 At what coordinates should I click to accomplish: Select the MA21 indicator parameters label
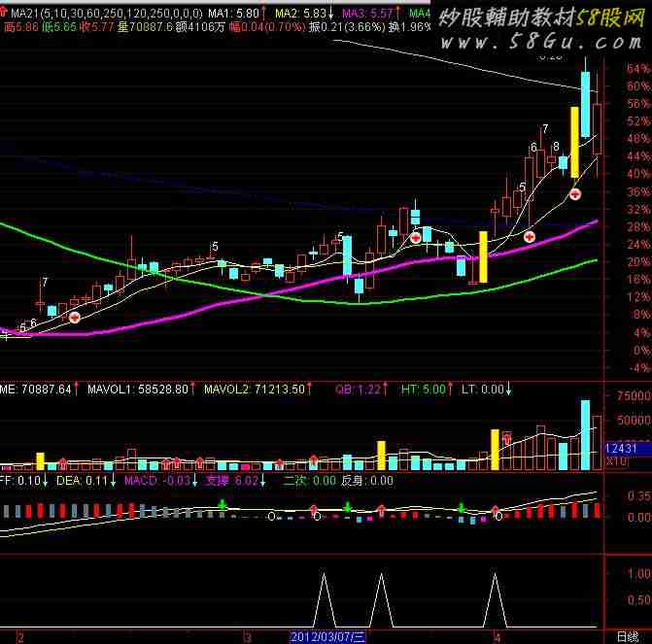pyautogui.click(x=107, y=14)
